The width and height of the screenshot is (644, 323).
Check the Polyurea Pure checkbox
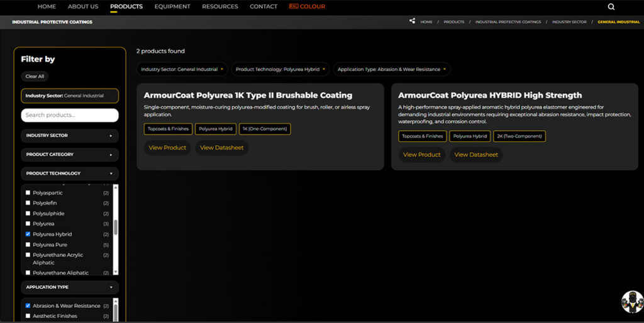click(28, 244)
